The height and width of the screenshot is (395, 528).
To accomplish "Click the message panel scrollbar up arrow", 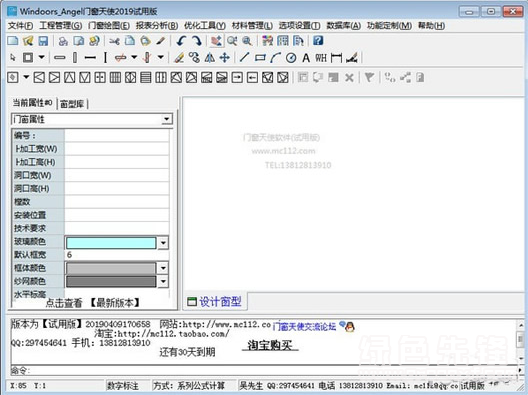I will click(520, 325).
